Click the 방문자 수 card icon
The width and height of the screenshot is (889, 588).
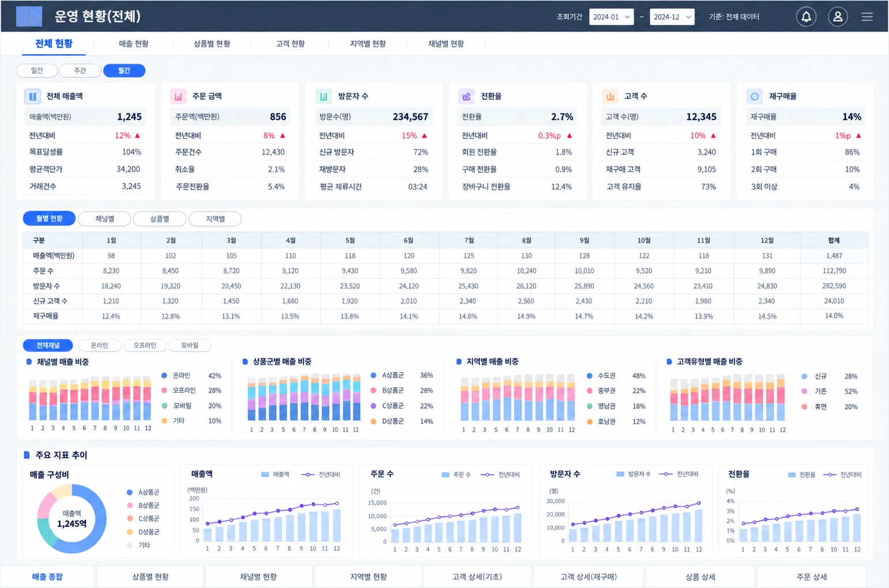tap(324, 96)
